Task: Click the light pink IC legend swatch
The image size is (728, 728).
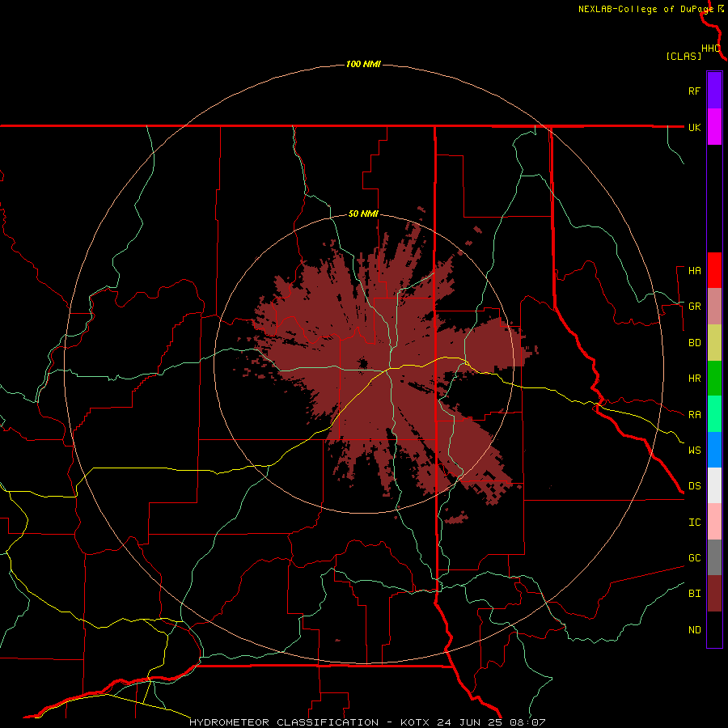Action: pyautogui.click(x=714, y=522)
